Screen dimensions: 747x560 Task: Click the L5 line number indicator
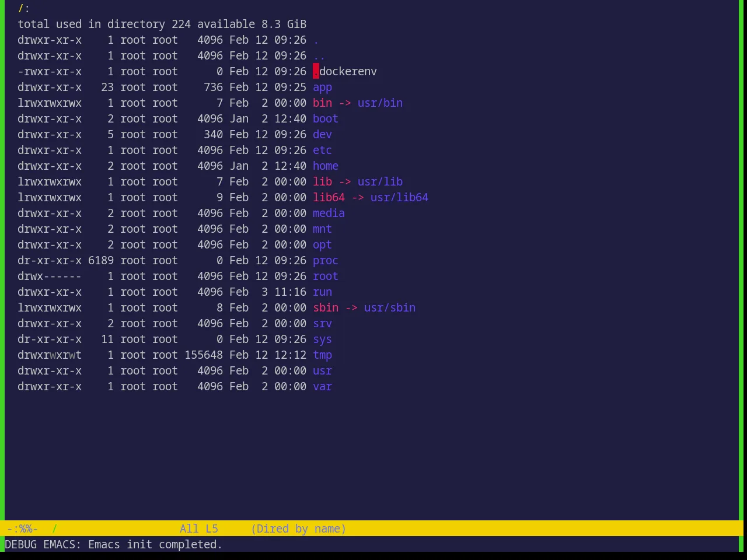[x=212, y=529]
